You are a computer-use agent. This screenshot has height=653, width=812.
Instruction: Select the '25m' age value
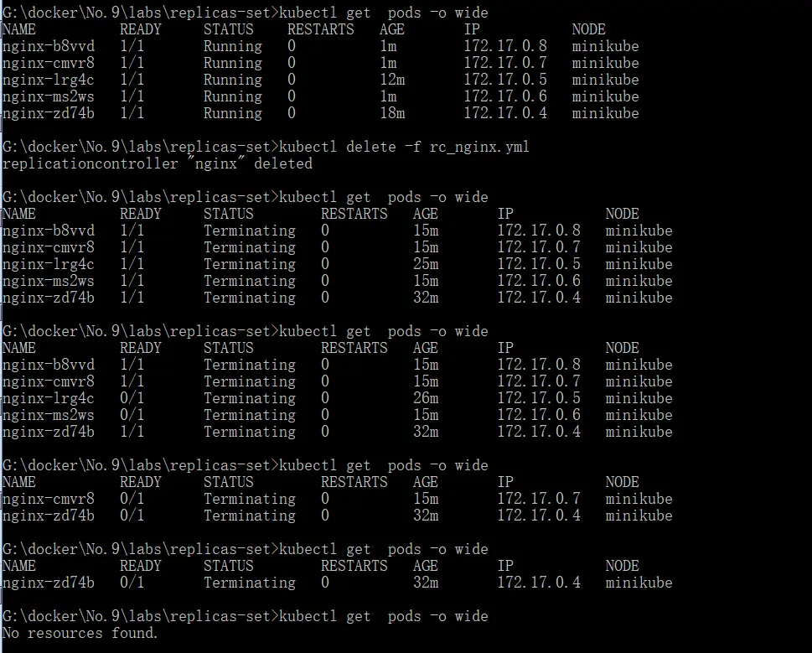click(x=426, y=264)
